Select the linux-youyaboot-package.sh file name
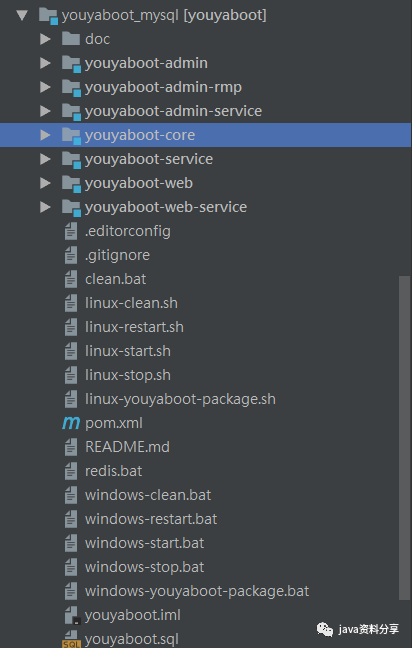412x648 pixels. (180, 399)
